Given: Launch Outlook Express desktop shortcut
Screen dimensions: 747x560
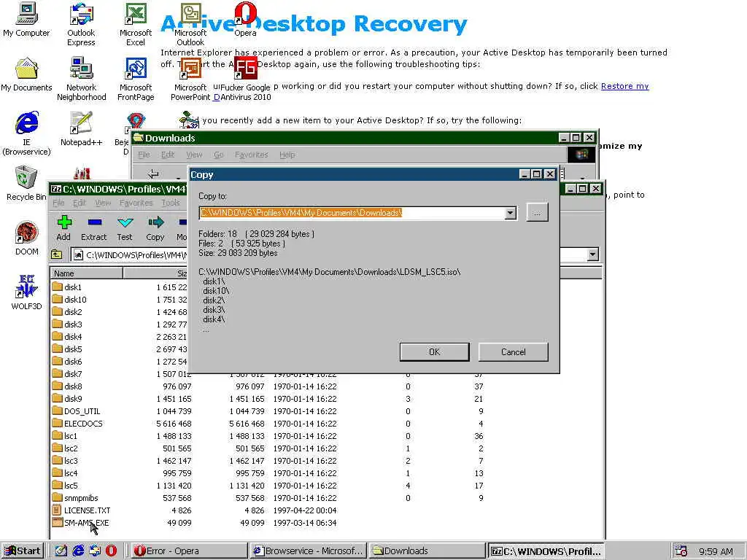Looking at the screenshot, I should click(x=81, y=24).
